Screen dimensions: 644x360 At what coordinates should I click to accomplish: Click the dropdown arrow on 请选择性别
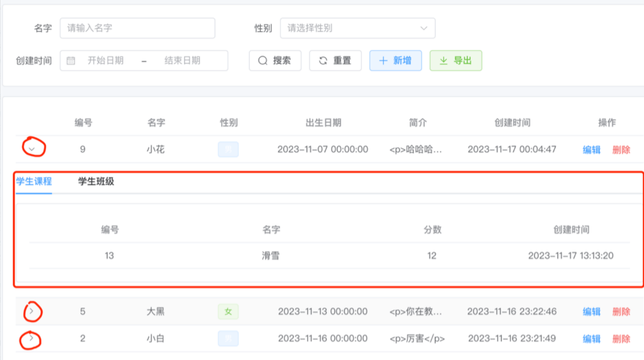[424, 28]
